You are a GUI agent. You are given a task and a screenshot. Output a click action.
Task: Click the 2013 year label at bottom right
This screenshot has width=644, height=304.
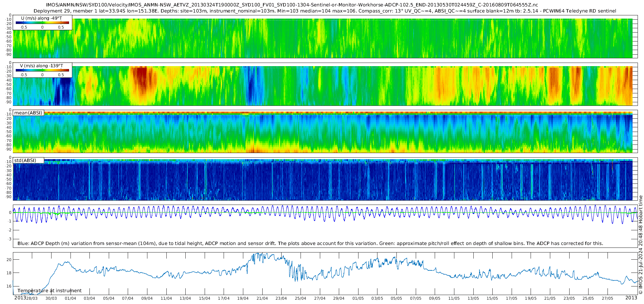631,298
